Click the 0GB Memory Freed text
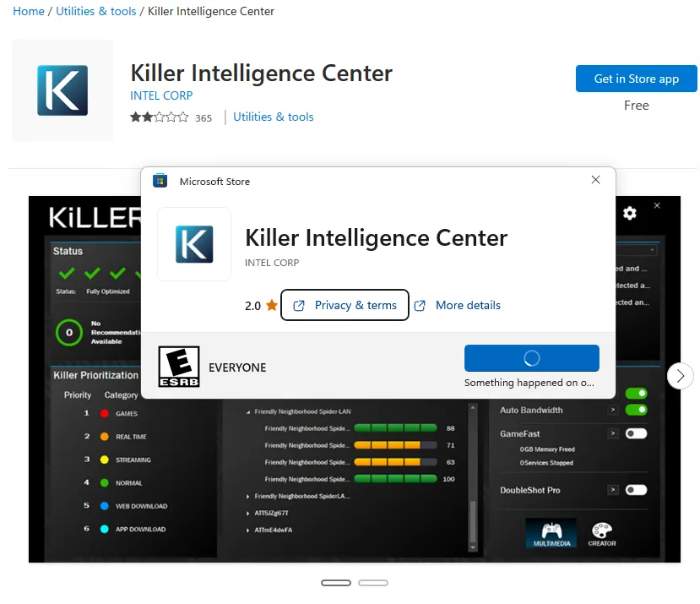700x604 pixels. (547, 449)
